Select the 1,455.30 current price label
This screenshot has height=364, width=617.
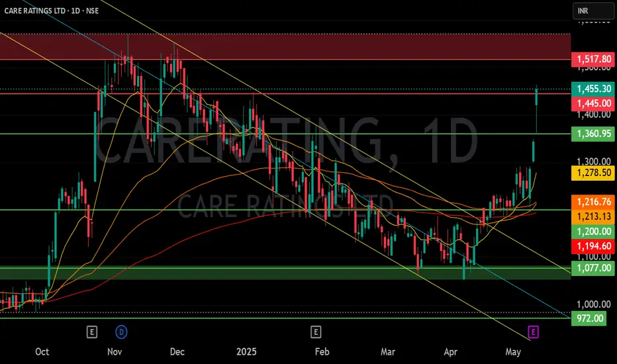[593, 89]
